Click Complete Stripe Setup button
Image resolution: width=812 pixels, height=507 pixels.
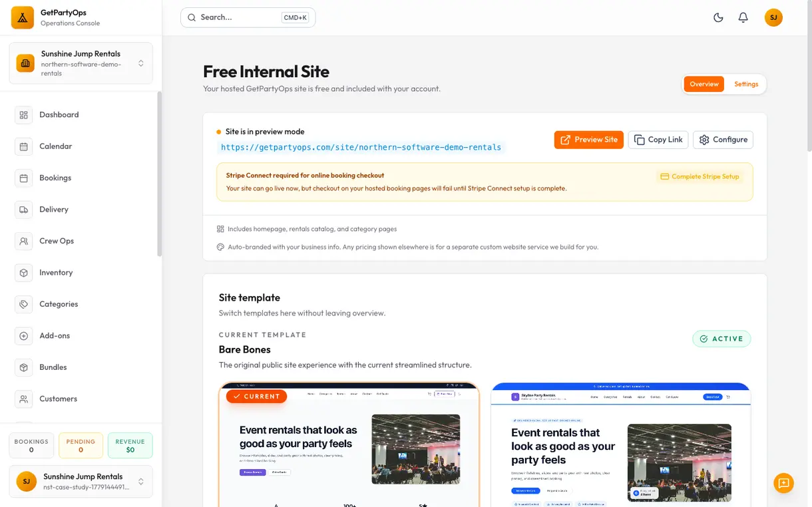coord(700,176)
